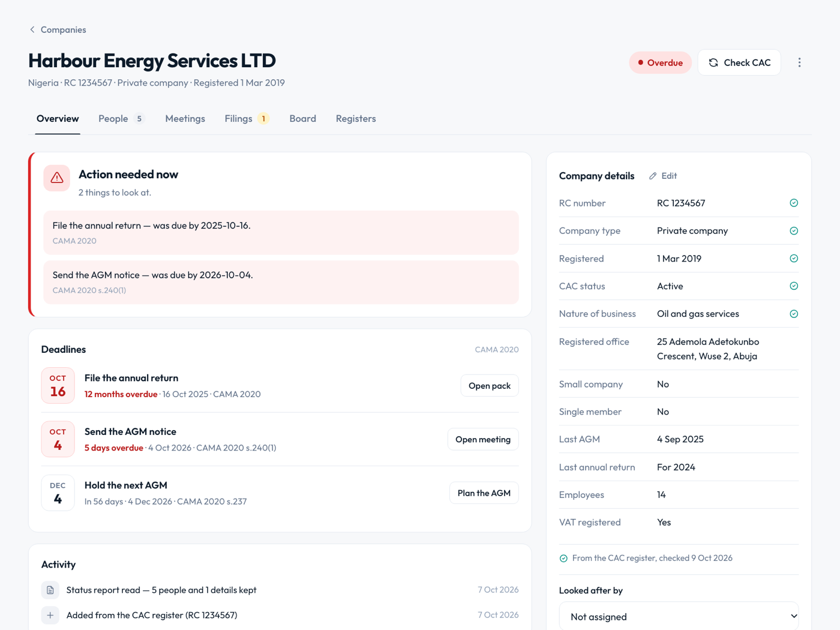Open the 'Looked after by' dropdown
840x630 pixels.
679,616
